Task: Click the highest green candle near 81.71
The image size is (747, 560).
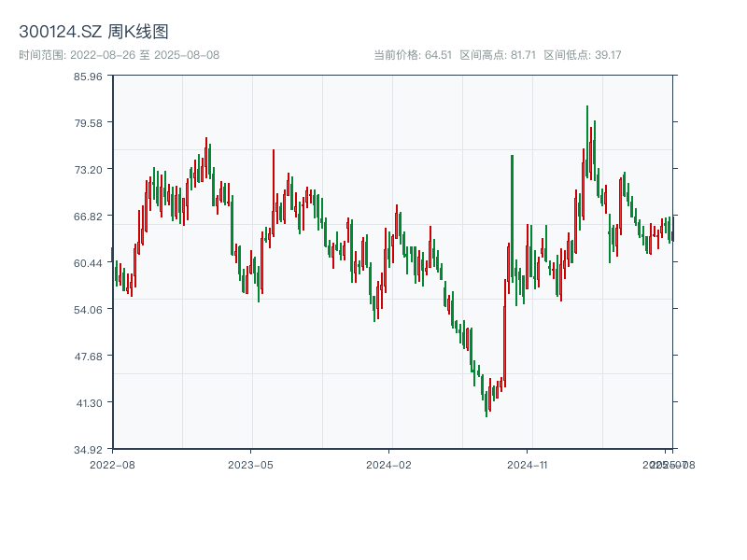Action: [x=587, y=140]
